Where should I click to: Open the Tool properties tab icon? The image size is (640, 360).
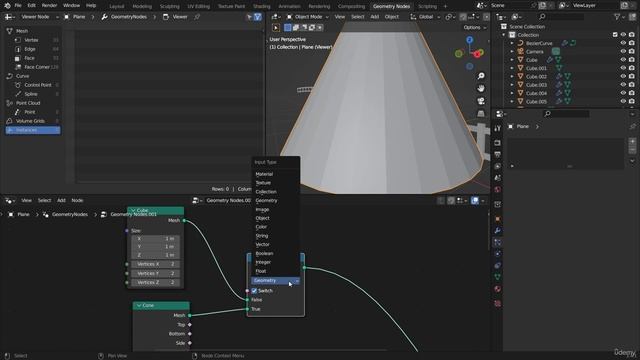(497, 129)
